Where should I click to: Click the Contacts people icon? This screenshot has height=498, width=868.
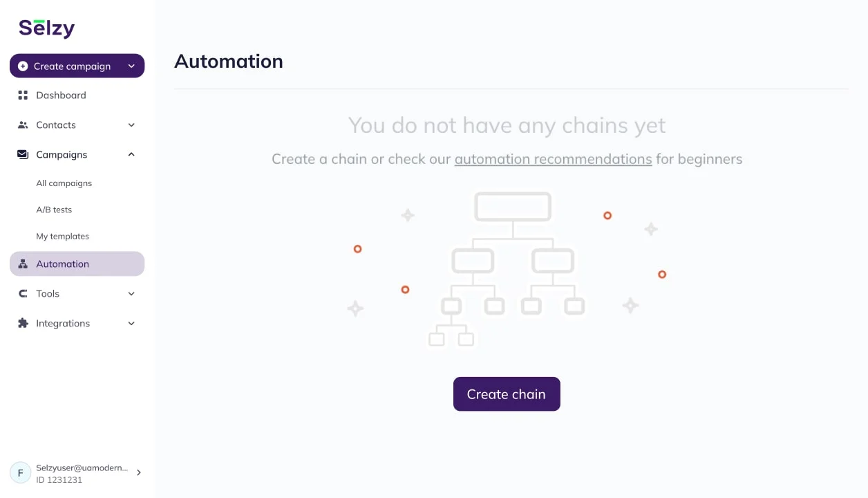pyautogui.click(x=23, y=124)
